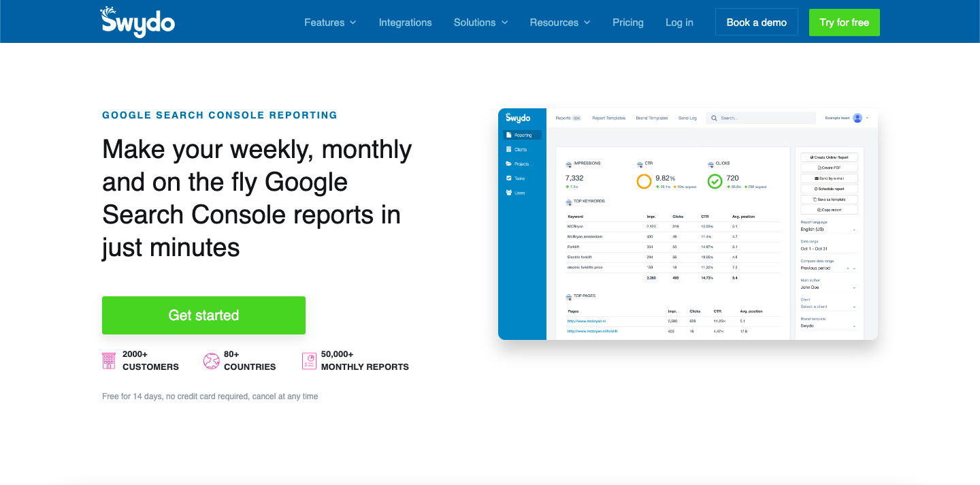
Task: Click the Tasks checkmark icon in preview sidebar
Action: 508,178
